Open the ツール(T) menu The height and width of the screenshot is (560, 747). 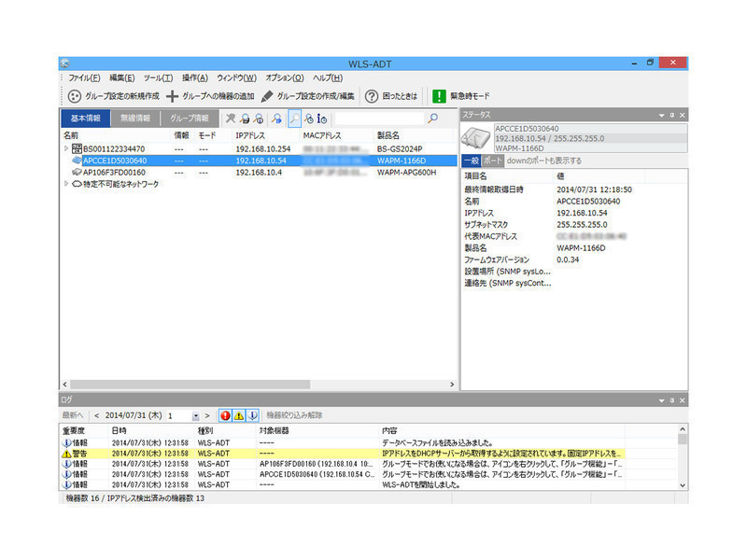pyautogui.click(x=157, y=77)
